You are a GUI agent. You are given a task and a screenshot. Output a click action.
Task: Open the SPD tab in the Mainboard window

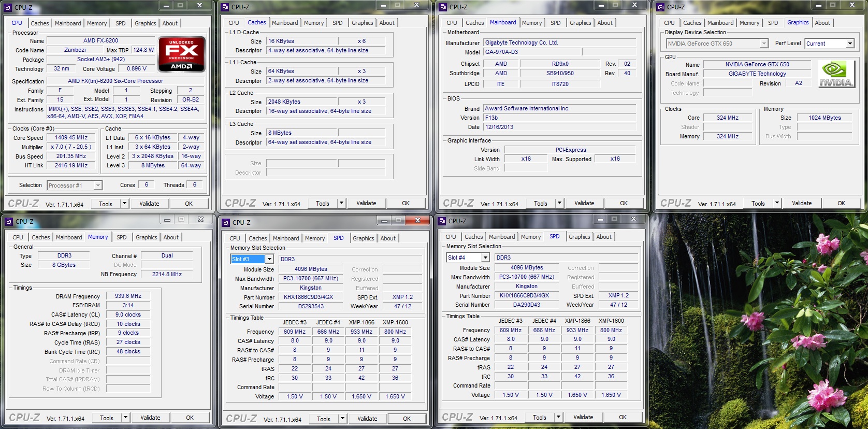click(556, 23)
